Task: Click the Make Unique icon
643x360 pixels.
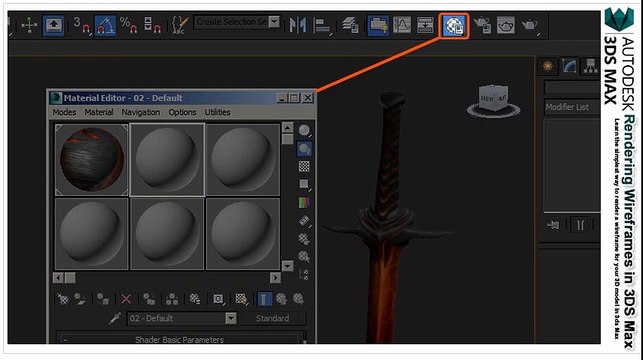Action: [x=172, y=299]
